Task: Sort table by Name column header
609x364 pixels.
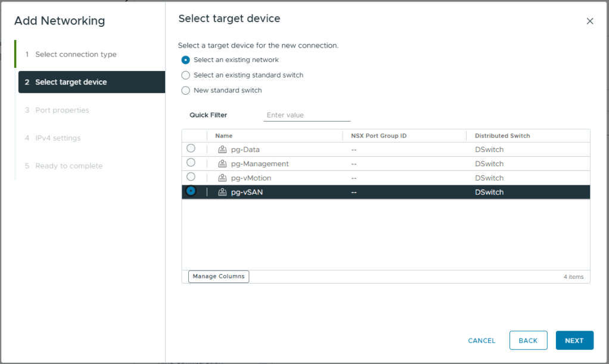Action: pos(224,136)
